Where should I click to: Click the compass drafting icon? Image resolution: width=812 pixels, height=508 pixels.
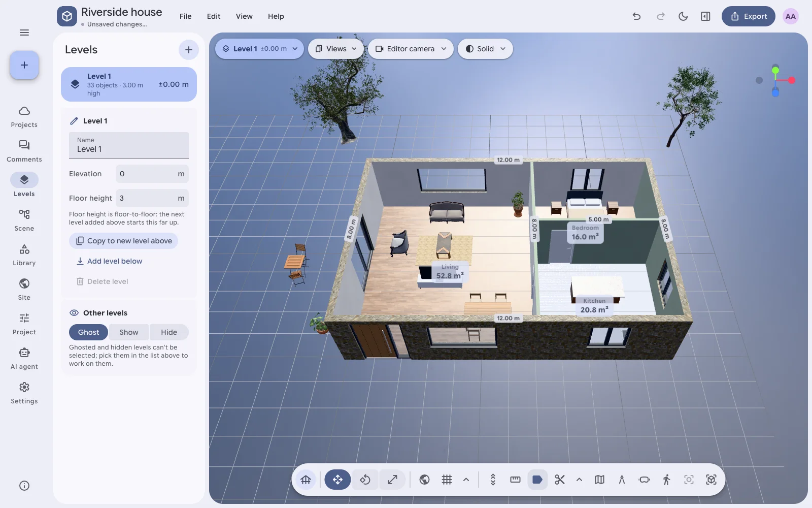click(x=622, y=480)
